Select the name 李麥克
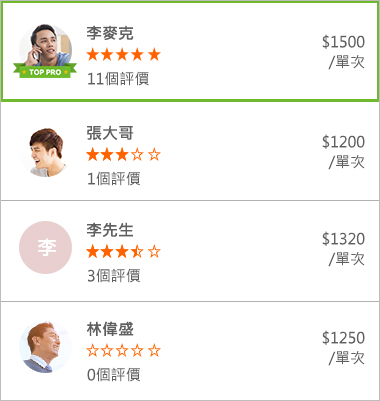This screenshot has width=380, height=401. 110,33
